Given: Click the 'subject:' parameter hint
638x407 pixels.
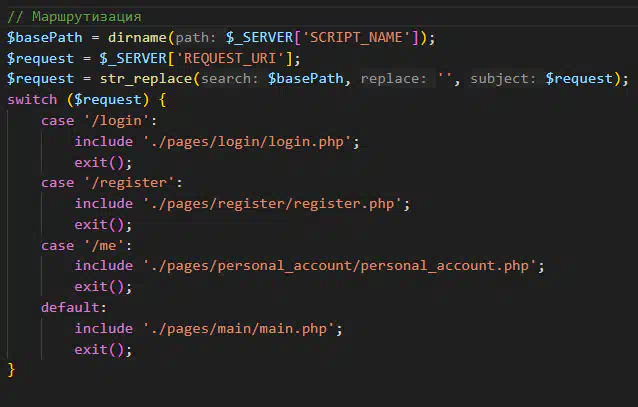Looking at the screenshot, I should tap(503, 79).
